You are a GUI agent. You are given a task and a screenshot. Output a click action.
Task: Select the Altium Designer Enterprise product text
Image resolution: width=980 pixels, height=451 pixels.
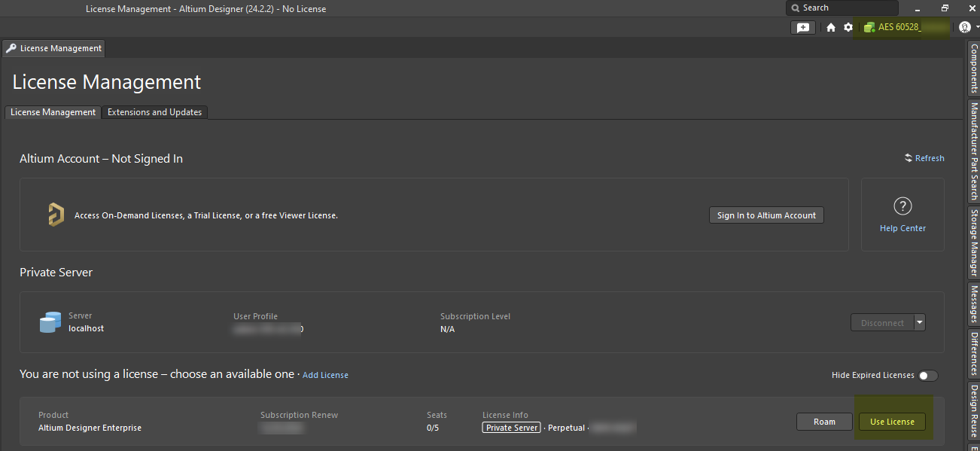pos(90,428)
